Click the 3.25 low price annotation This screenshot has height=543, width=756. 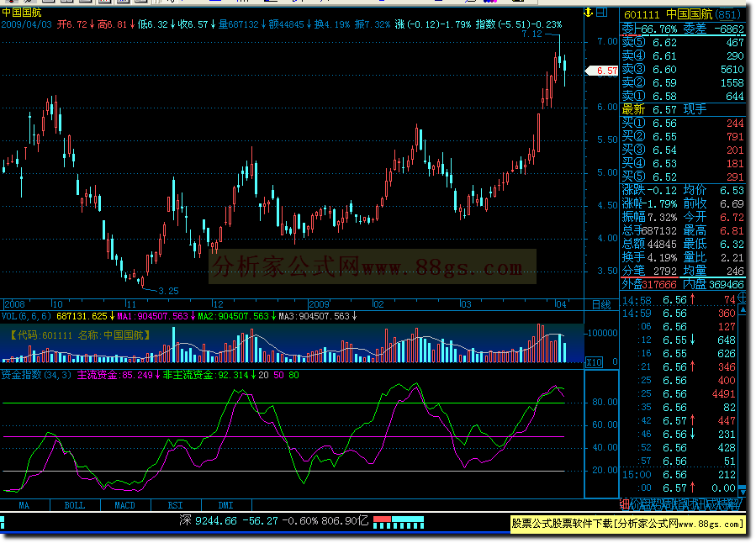(x=168, y=291)
